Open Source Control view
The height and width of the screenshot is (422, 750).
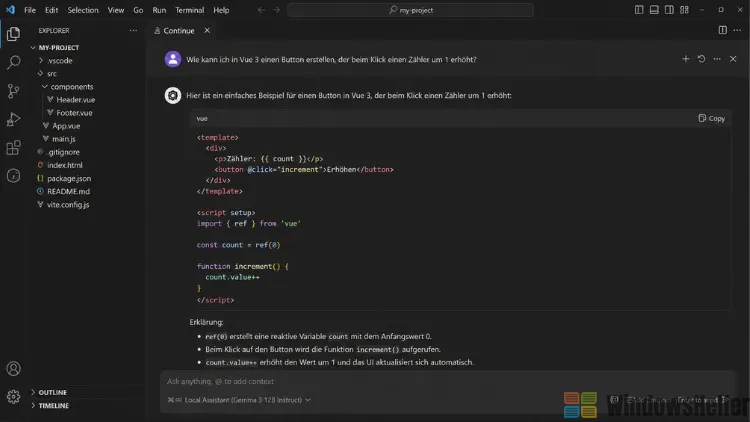13,90
